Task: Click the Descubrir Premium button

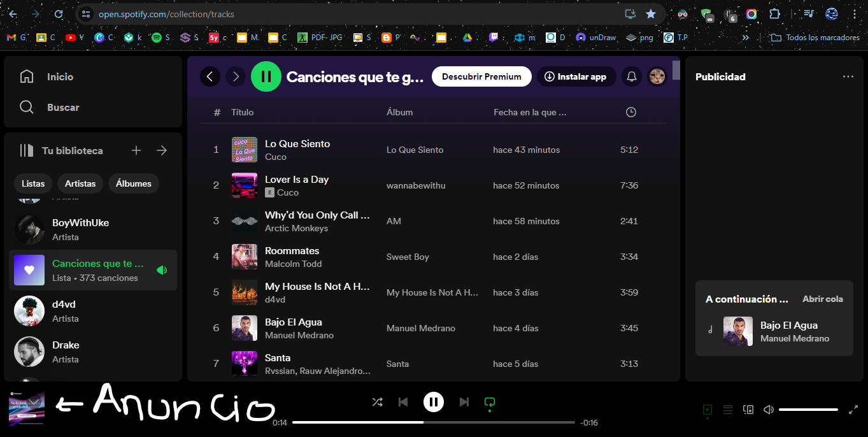Action: pos(481,76)
